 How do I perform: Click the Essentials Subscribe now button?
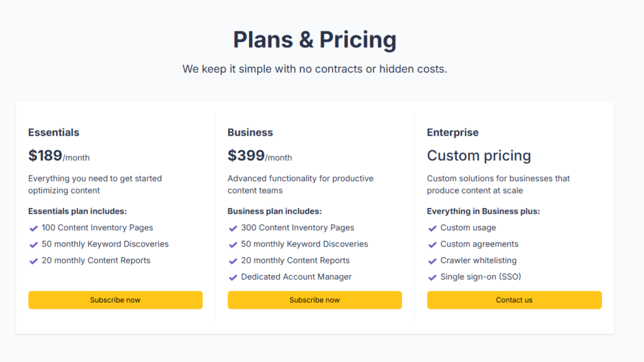click(x=115, y=300)
